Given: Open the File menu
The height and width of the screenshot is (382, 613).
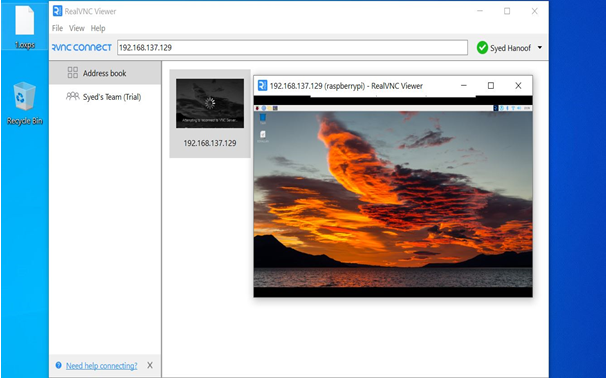Looking at the screenshot, I should pos(57,28).
